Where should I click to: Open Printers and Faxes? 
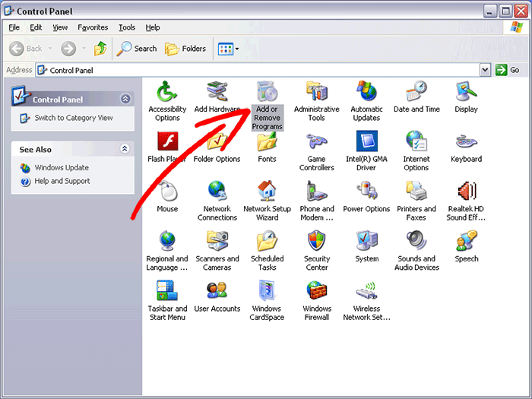pos(416,201)
